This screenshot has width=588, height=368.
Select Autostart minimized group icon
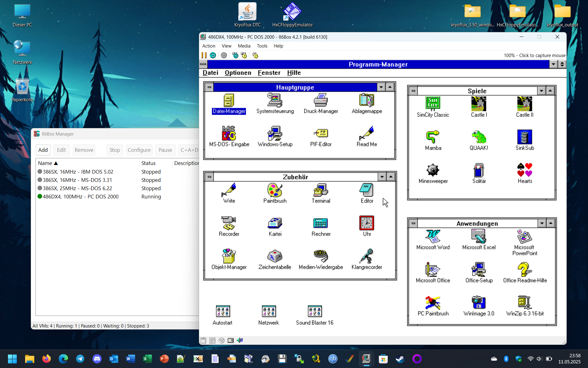(x=223, y=315)
